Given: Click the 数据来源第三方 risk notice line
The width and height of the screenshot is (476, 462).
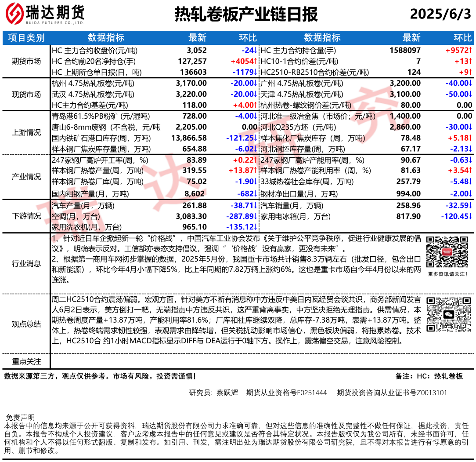Looking at the screenshot, I should 100,376.
